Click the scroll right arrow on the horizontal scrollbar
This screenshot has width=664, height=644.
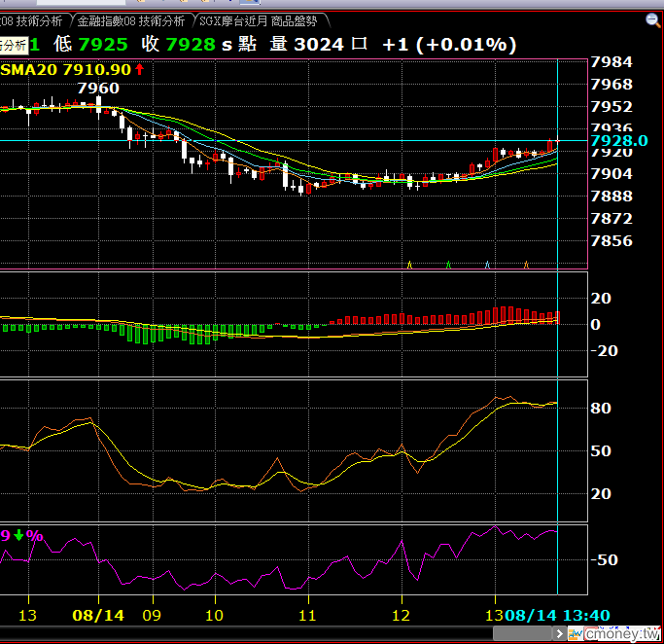(x=559, y=634)
